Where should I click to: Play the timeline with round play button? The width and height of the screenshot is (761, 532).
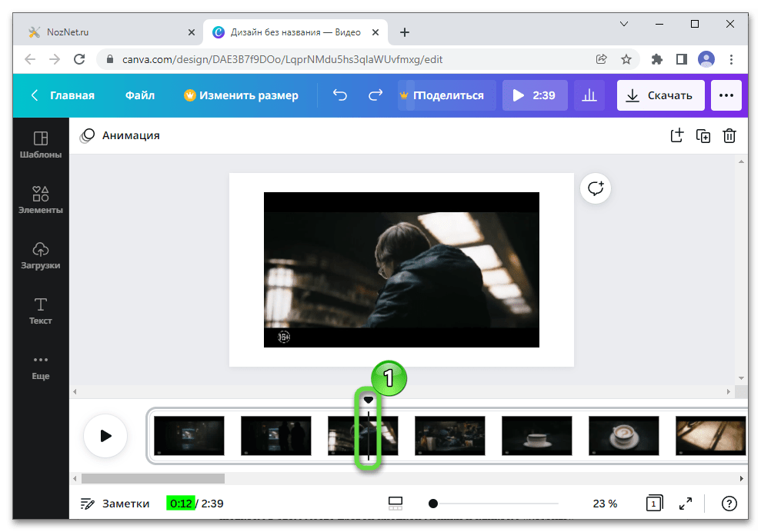pos(105,435)
